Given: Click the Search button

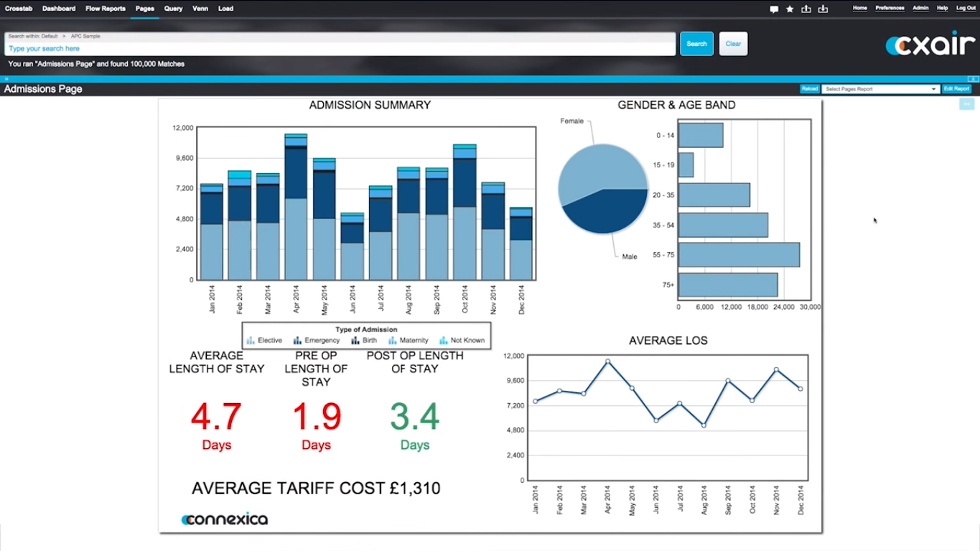Looking at the screenshot, I should point(696,43).
